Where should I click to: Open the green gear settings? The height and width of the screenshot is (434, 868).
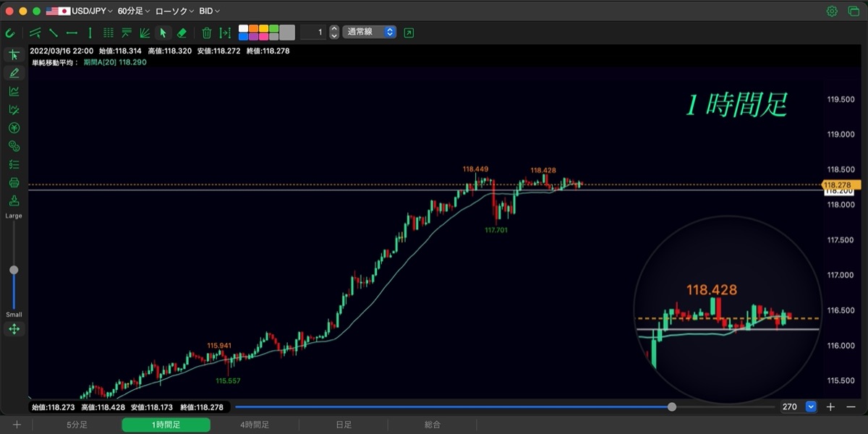click(x=832, y=11)
